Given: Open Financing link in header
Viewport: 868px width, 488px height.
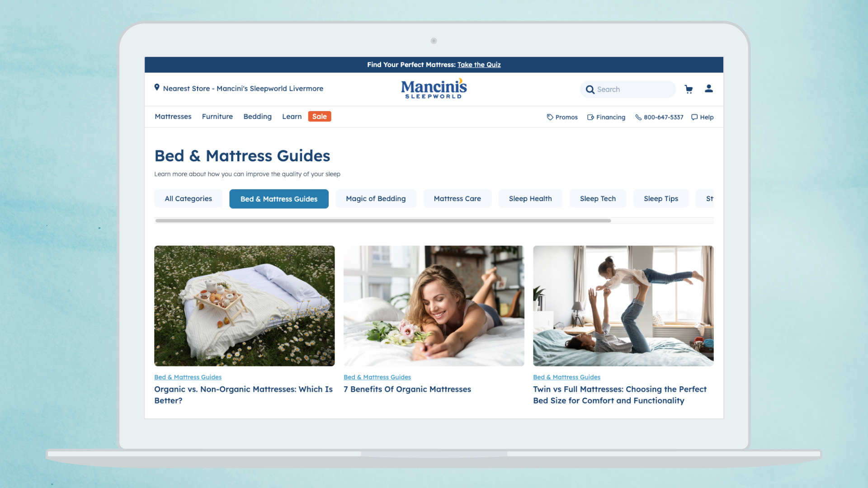Looking at the screenshot, I should tap(606, 117).
